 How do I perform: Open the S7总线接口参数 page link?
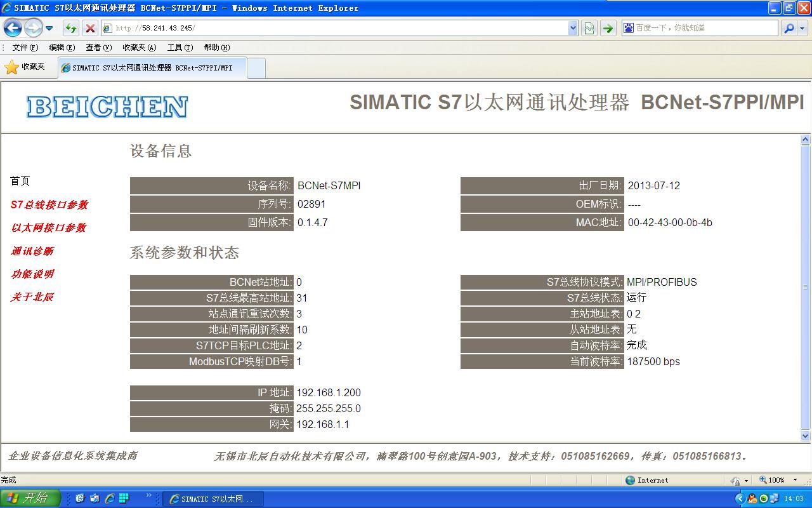pos(49,204)
